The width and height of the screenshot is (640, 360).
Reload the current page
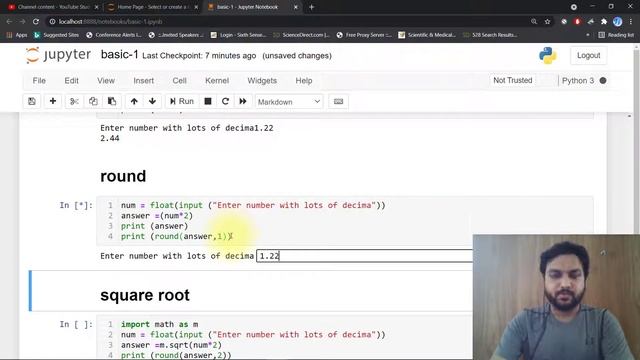[x=36, y=21]
